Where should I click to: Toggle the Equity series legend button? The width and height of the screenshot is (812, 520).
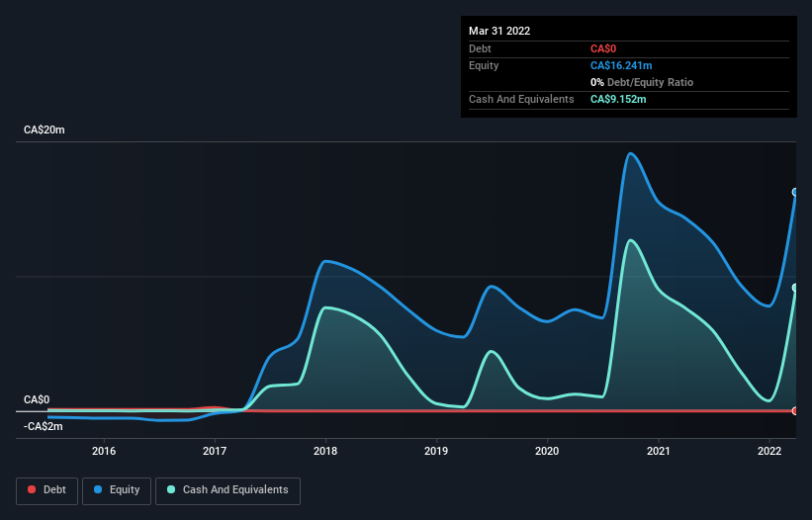[x=117, y=490]
